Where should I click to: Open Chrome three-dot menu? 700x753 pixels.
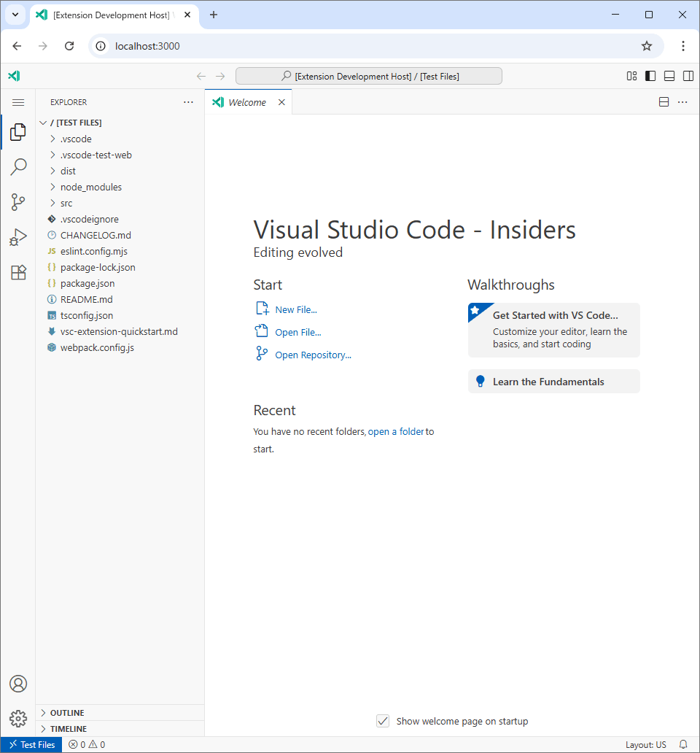click(x=683, y=46)
